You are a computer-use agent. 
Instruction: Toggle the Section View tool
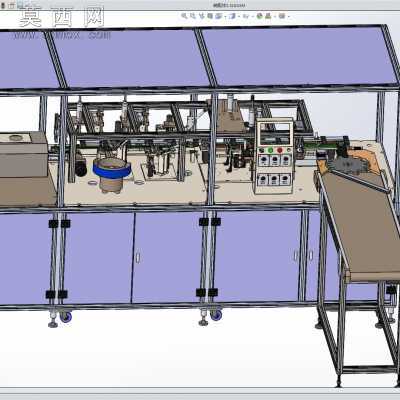tap(210, 16)
